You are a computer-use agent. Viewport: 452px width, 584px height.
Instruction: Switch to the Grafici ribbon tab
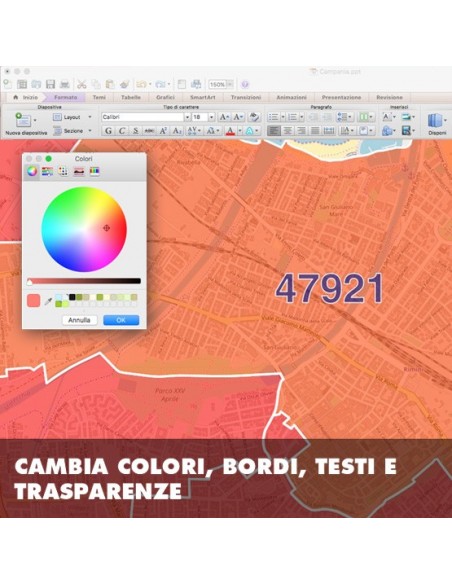(x=165, y=97)
